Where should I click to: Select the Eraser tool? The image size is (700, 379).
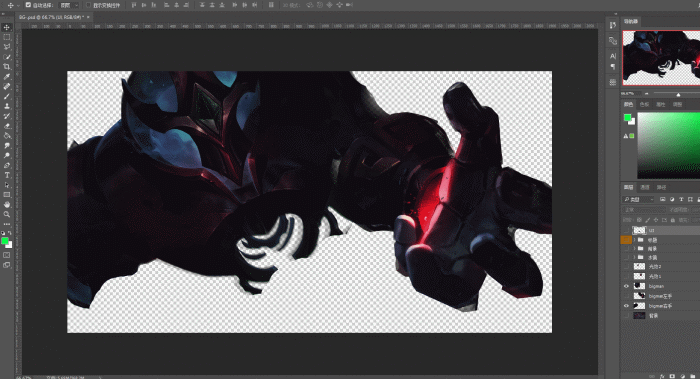pyautogui.click(x=7, y=125)
